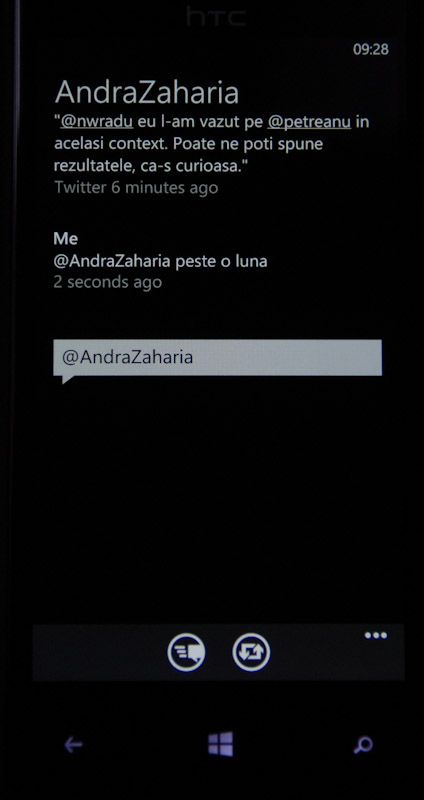Tap speech bubble tail of comment box

[67, 379]
